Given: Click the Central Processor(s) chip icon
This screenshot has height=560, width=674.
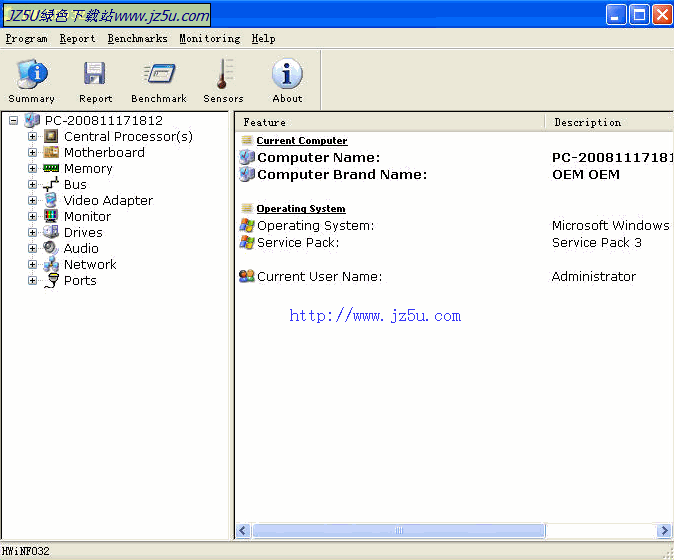Looking at the screenshot, I should [x=51, y=136].
